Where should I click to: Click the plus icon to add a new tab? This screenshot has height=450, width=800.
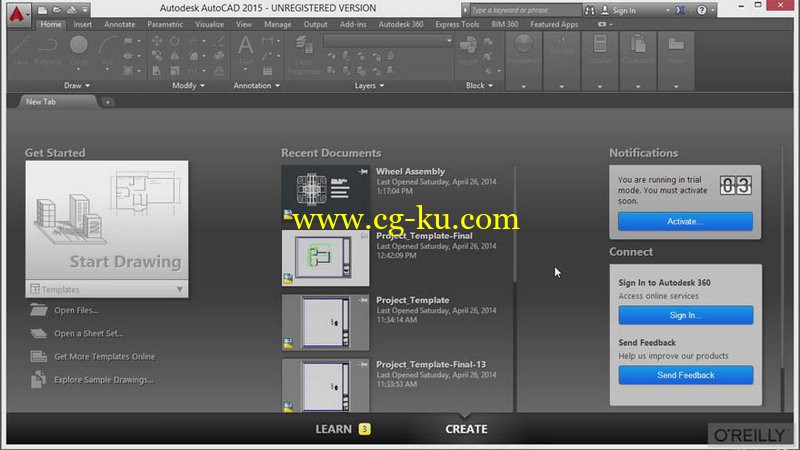108,102
